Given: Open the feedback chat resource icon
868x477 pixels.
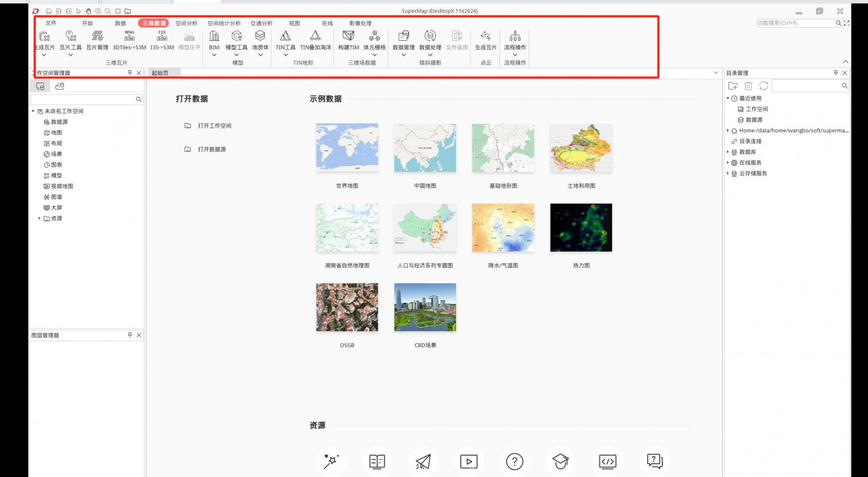Looking at the screenshot, I should [655, 461].
